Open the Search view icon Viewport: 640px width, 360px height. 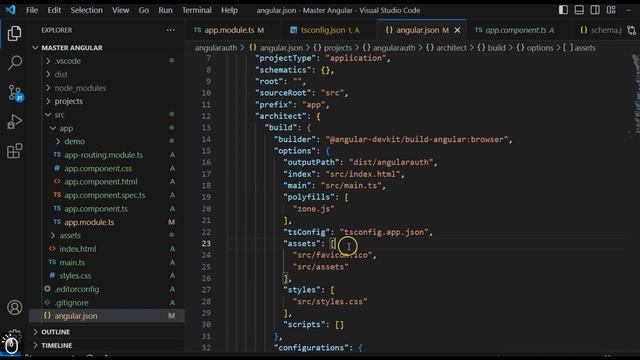coord(15,63)
